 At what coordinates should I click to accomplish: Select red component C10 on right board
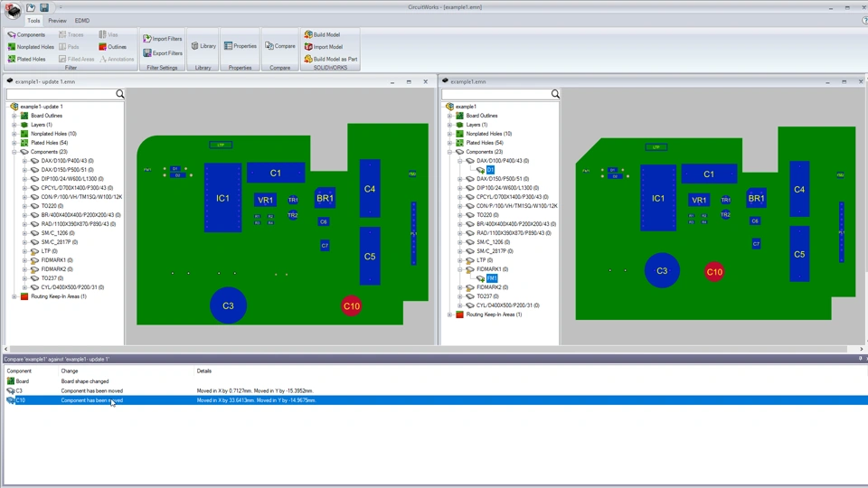pos(714,272)
